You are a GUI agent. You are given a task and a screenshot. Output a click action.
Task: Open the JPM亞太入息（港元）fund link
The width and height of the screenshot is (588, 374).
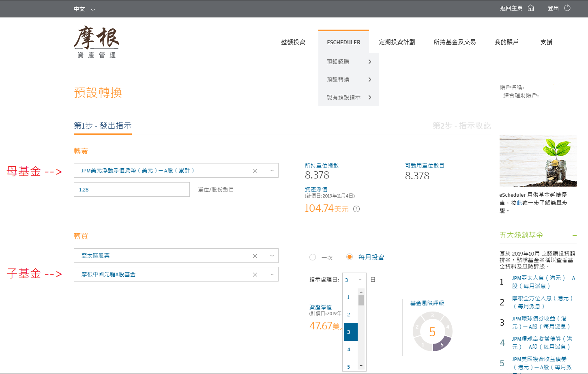click(x=543, y=282)
